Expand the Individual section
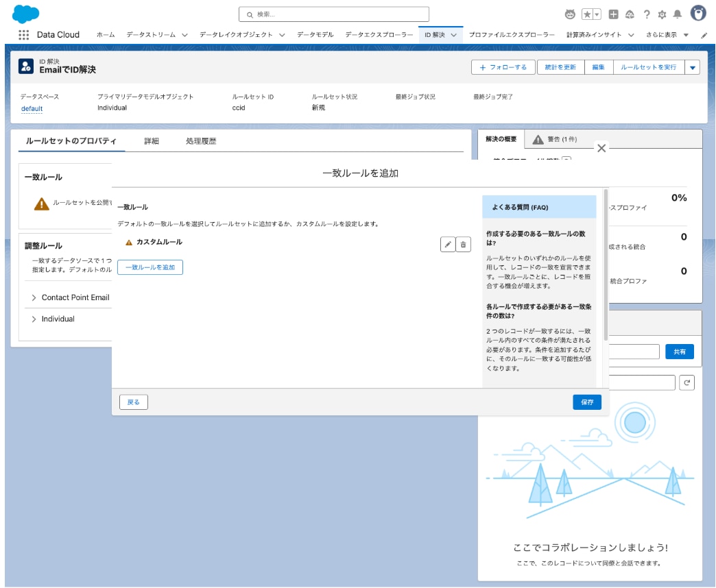This screenshot has height=588, width=716. (34, 319)
